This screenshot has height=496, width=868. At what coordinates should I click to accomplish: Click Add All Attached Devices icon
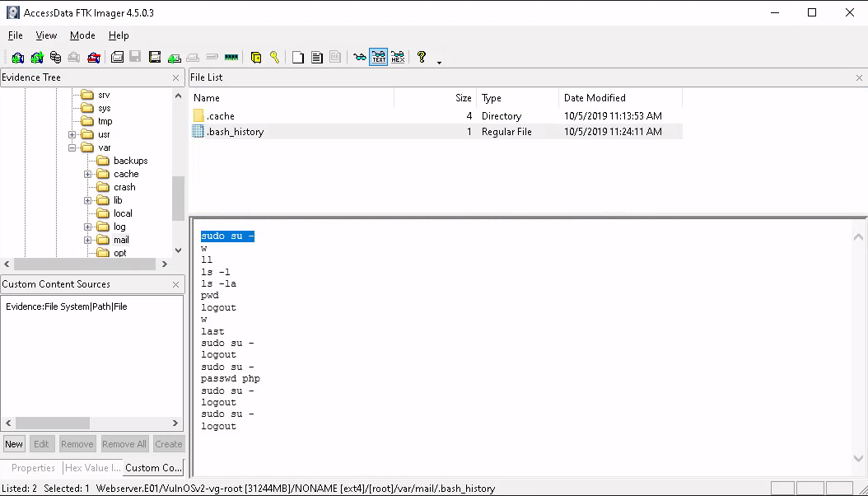pyautogui.click(x=36, y=57)
